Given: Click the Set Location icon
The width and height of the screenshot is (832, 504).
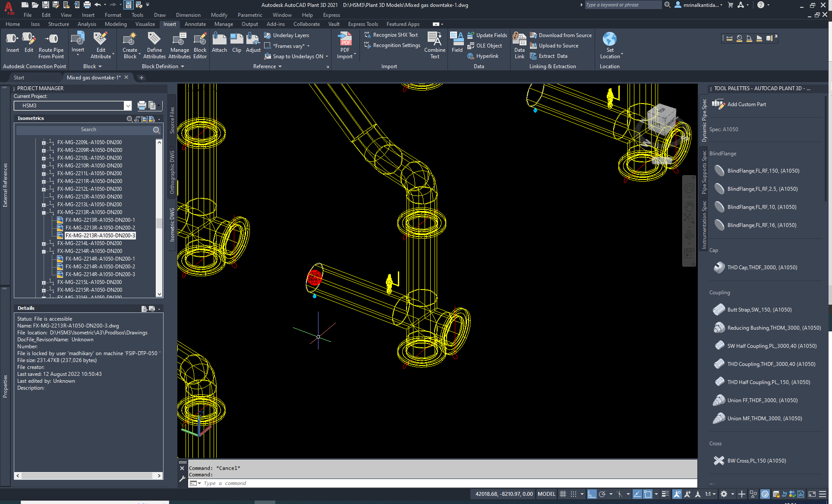Looking at the screenshot, I should click(610, 45).
